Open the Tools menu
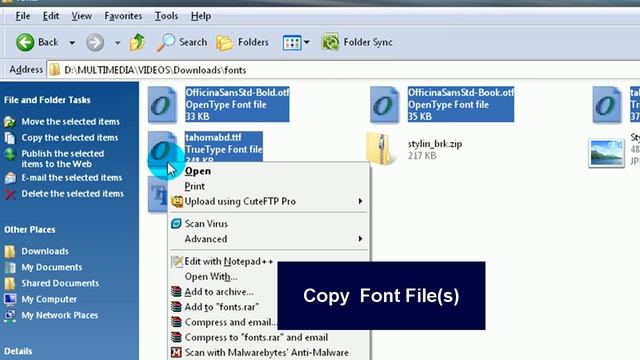Image resolution: width=640 pixels, height=360 pixels. click(x=166, y=16)
